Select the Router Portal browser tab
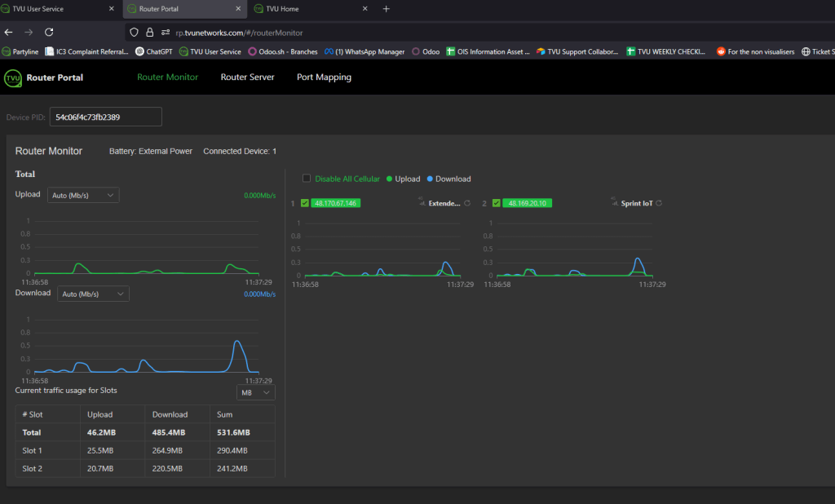Viewport: 835px width, 504px height. 184,9
